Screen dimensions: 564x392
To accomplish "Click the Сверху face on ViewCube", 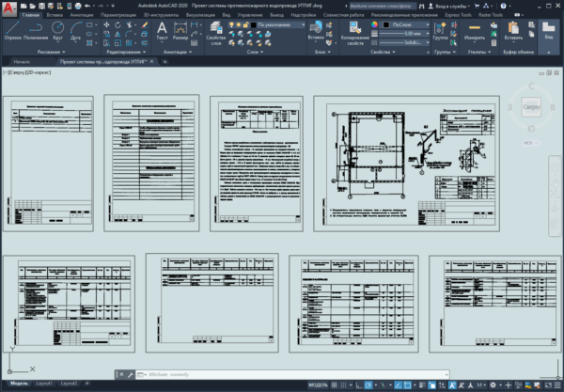I will tap(531, 107).
